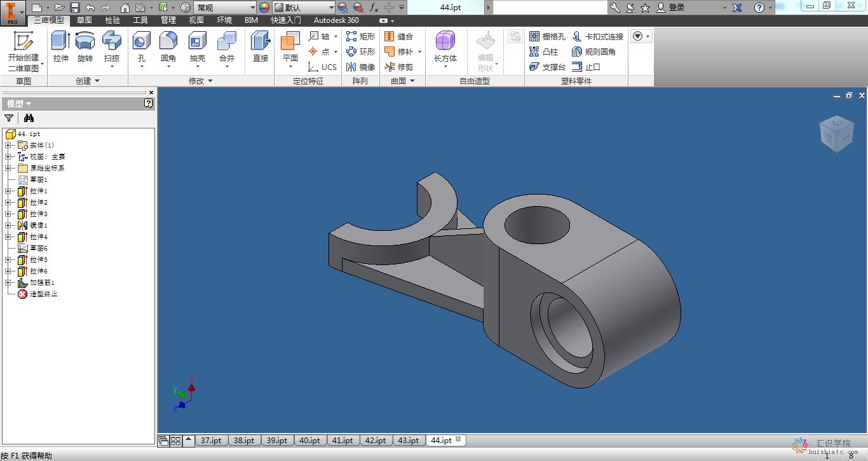Screen dimensions: 868x461
Task: Select the Snap Fit (卡扣式连接) tool
Action: coord(597,36)
